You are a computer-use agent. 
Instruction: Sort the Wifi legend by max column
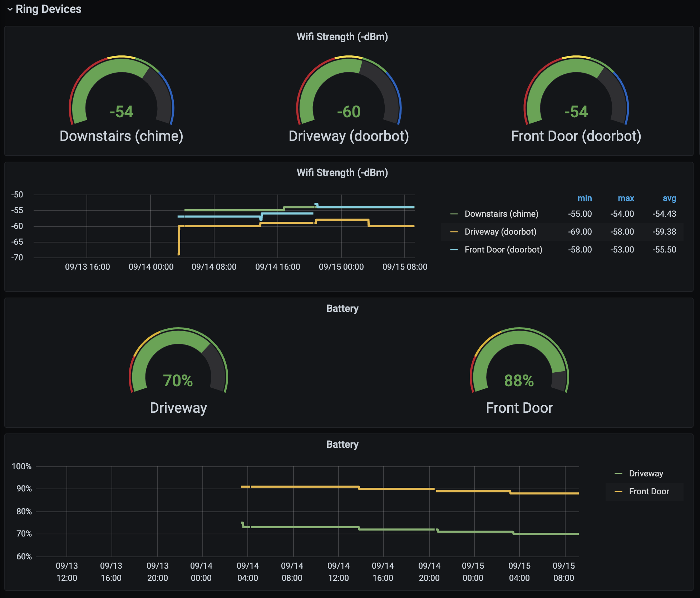pos(626,198)
